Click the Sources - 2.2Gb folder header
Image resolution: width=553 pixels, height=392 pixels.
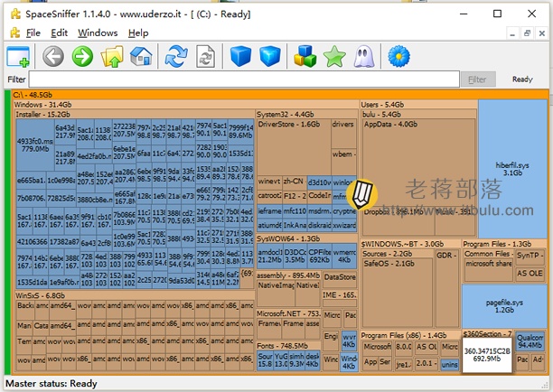coord(398,254)
